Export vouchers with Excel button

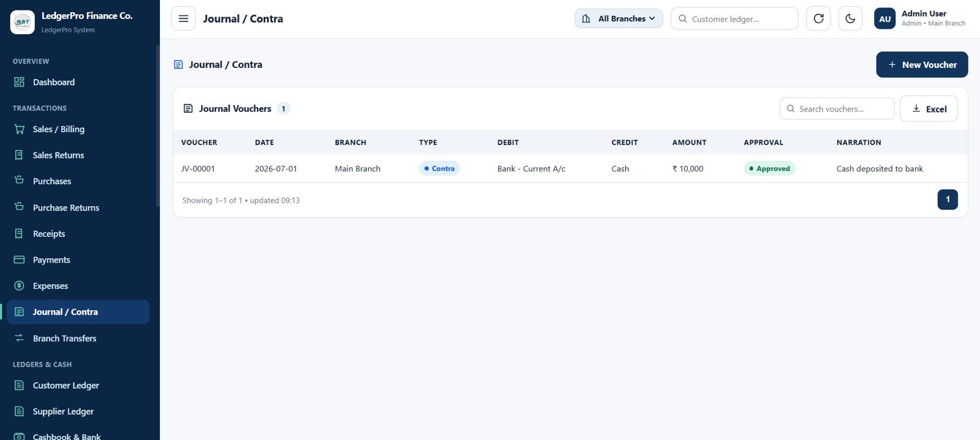pos(929,109)
